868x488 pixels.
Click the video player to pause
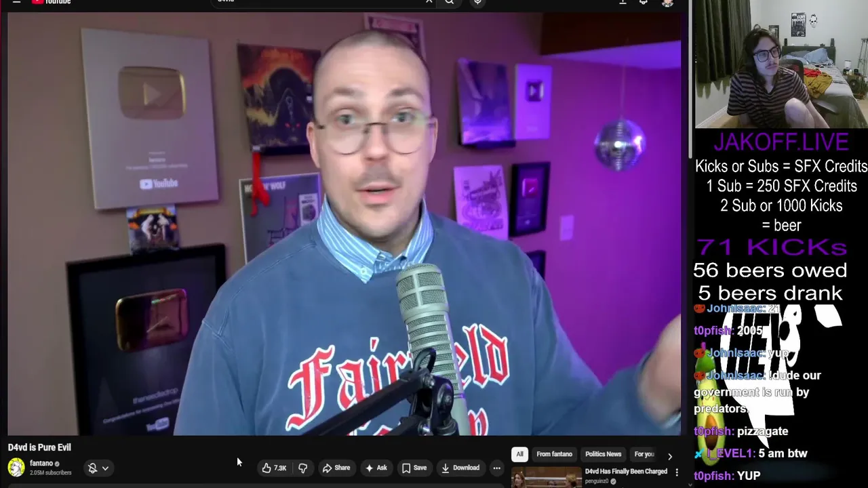tap(344, 224)
